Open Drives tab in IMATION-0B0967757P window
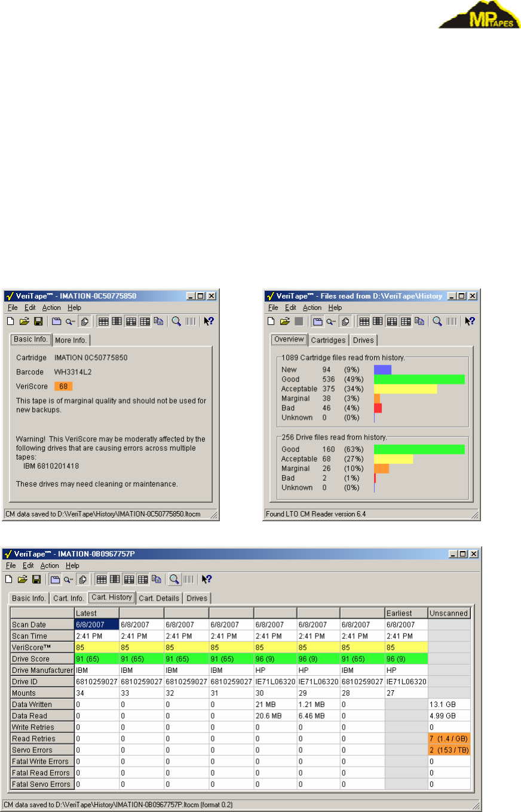Screen dimensions: 521x812 pyautogui.click(x=197, y=598)
